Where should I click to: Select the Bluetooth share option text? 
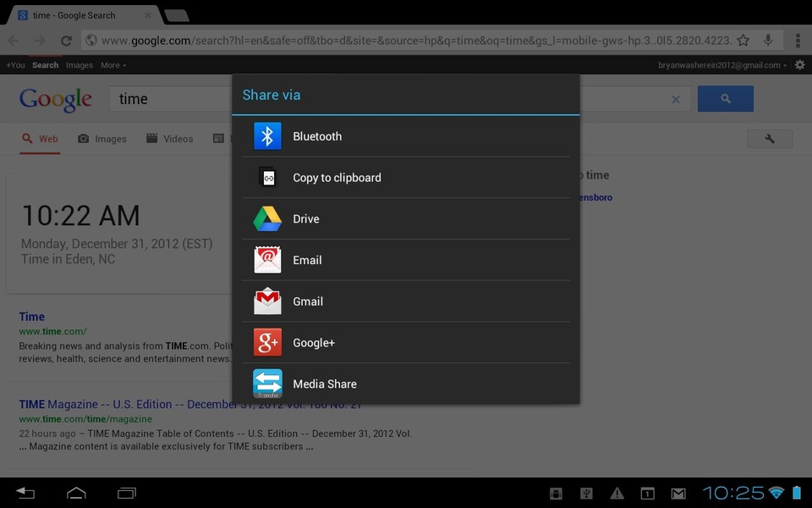pos(317,136)
